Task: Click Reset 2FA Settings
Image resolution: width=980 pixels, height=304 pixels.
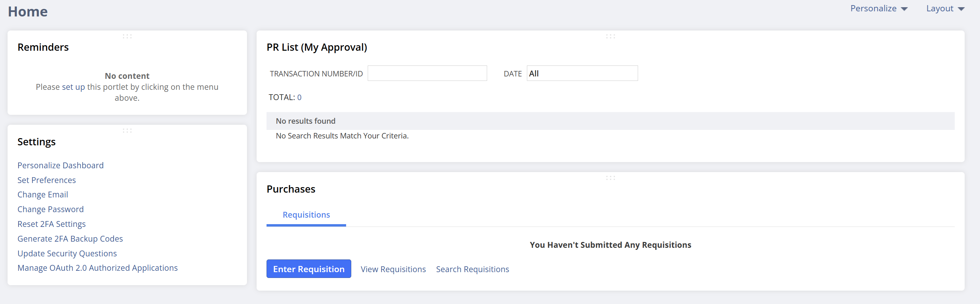Action: click(52, 224)
